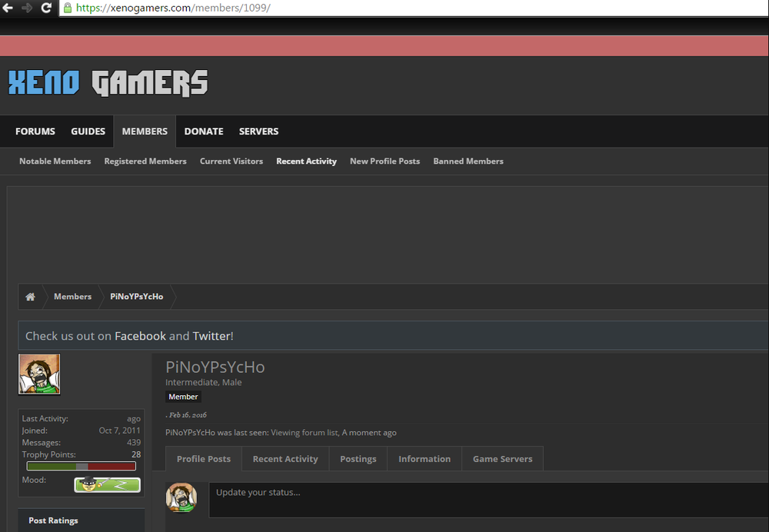The width and height of the screenshot is (769, 532).
Task: Switch to the Postings tab
Action: point(358,459)
